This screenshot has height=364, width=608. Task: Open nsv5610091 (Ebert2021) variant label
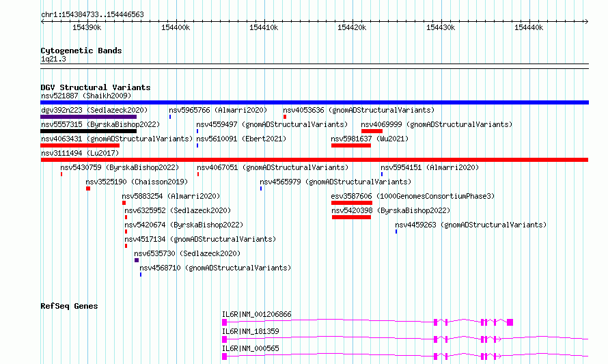tap(241, 139)
